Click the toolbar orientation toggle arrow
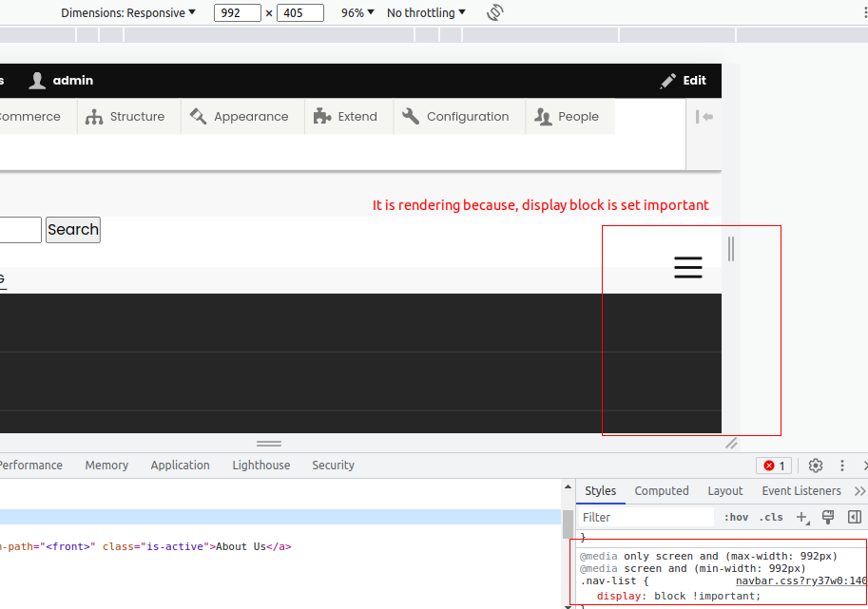 click(704, 117)
